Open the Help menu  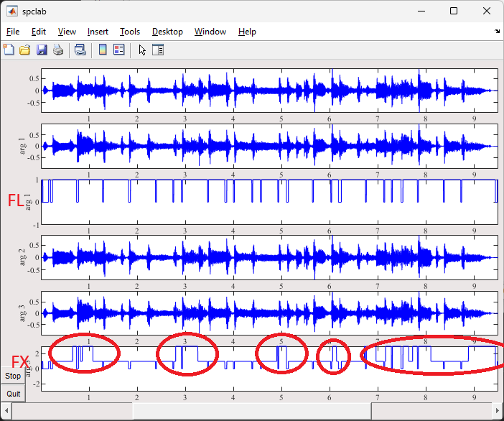coord(247,32)
